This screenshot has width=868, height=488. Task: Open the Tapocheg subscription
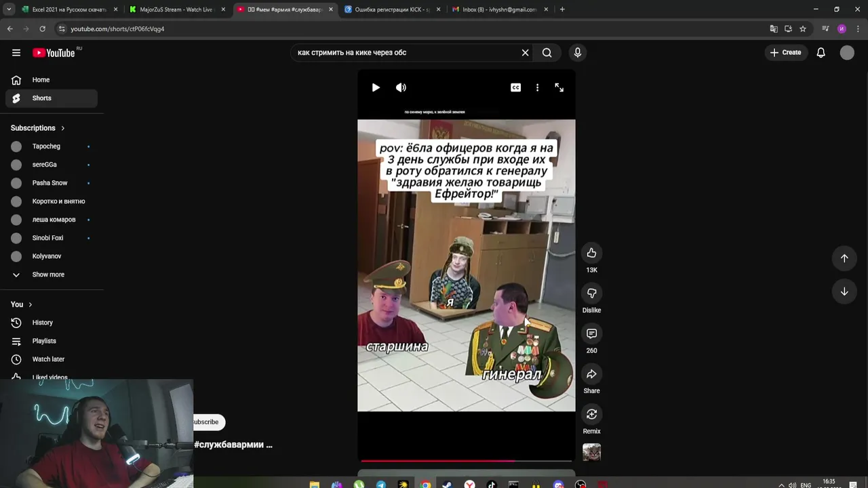pos(52,146)
